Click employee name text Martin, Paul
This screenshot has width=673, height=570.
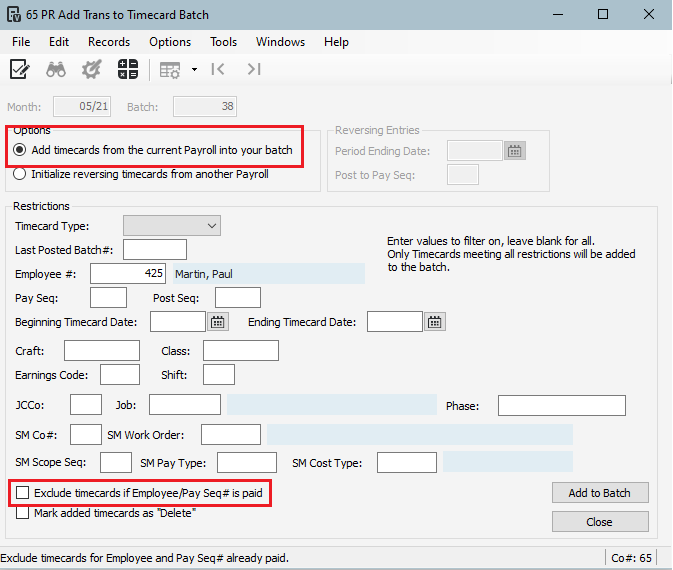coord(204,274)
